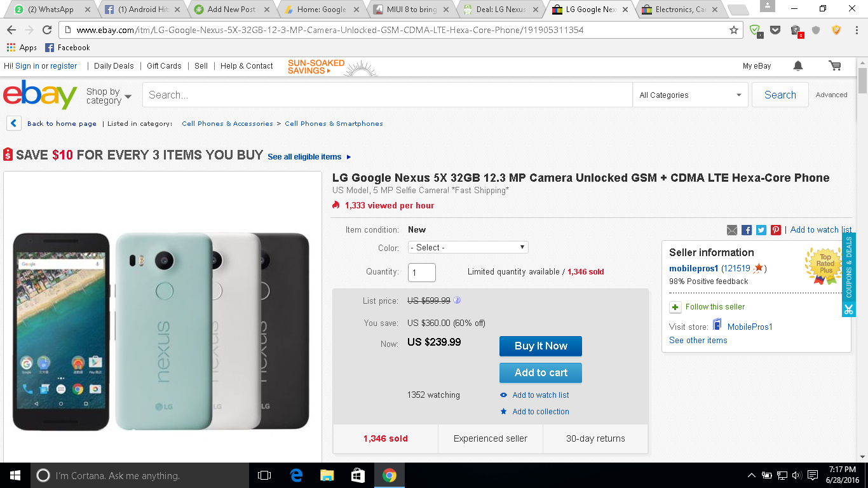Viewport: 868px width, 488px height.
Task: Share listing on Facebook icon
Action: (747, 230)
